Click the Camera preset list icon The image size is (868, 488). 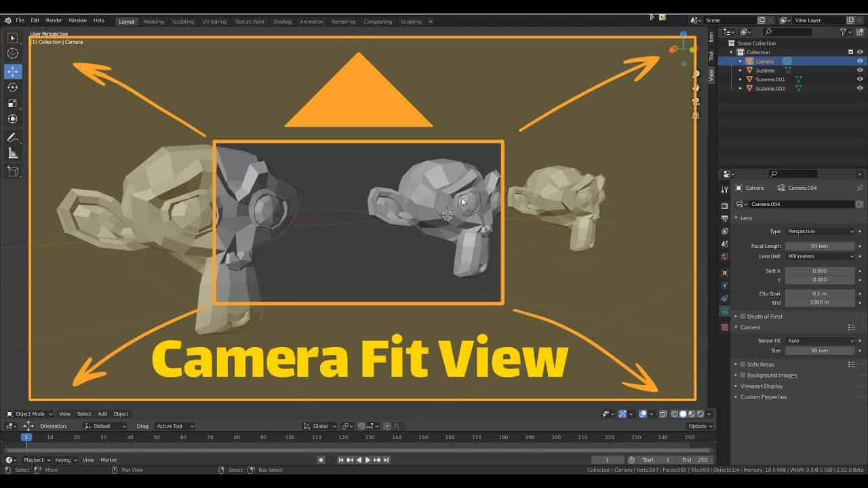(x=851, y=327)
